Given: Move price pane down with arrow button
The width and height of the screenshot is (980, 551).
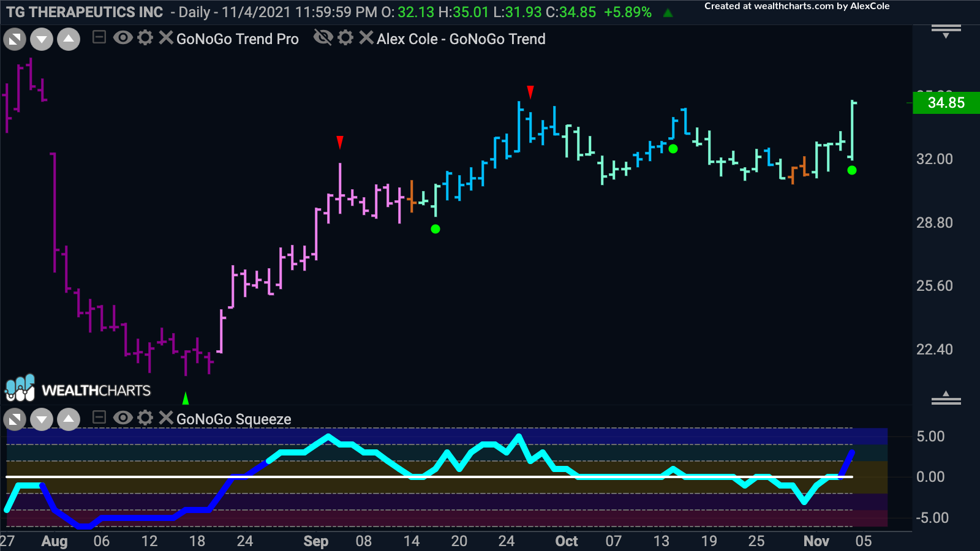Looking at the screenshot, I should [x=42, y=40].
